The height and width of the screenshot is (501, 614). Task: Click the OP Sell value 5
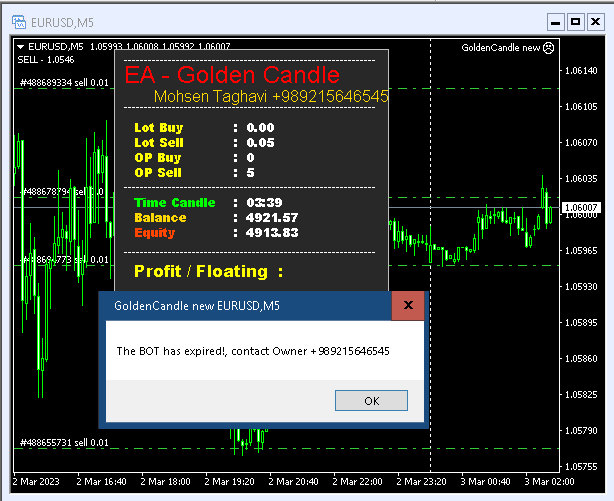click(251, 173)
